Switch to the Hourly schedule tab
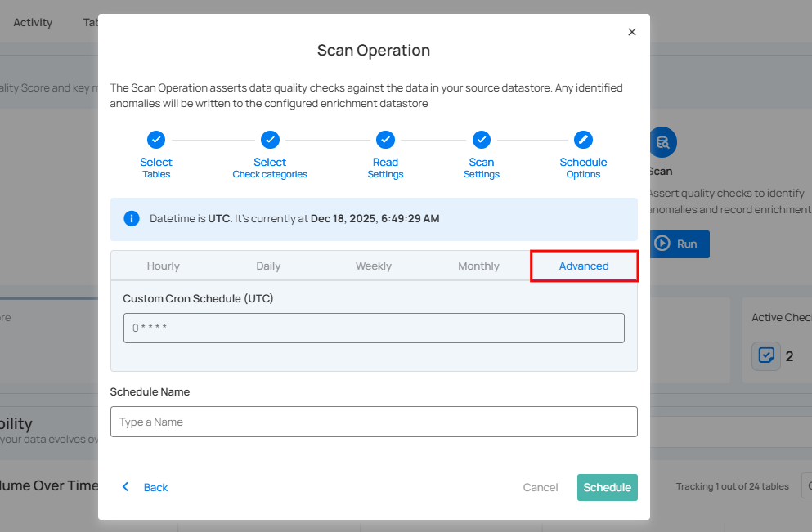Image resolution: width=812 pixels, height=532 pixels. [164, 266]
